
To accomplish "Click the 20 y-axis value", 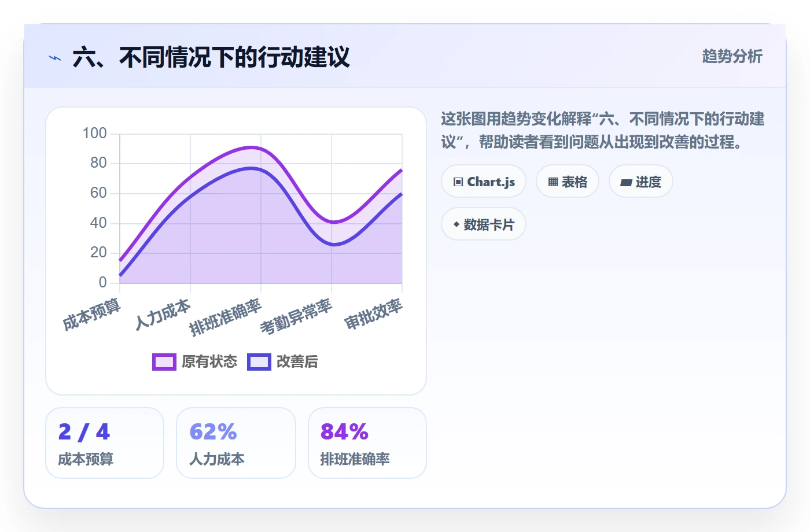I will 99,253.
